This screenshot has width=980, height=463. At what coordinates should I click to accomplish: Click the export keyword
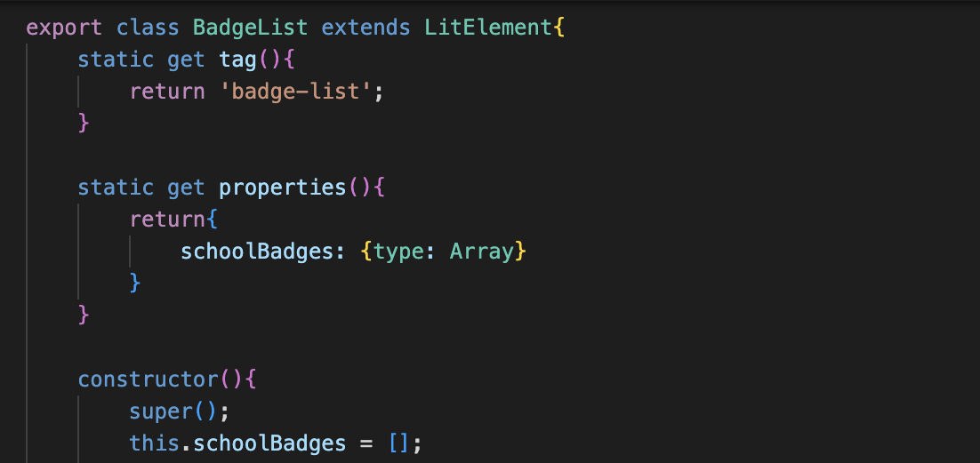(x=64, y=28)
